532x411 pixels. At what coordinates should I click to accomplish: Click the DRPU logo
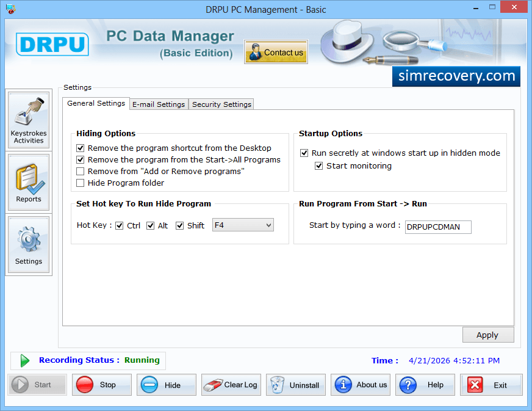pyautogui.click(x=52, y=44)
